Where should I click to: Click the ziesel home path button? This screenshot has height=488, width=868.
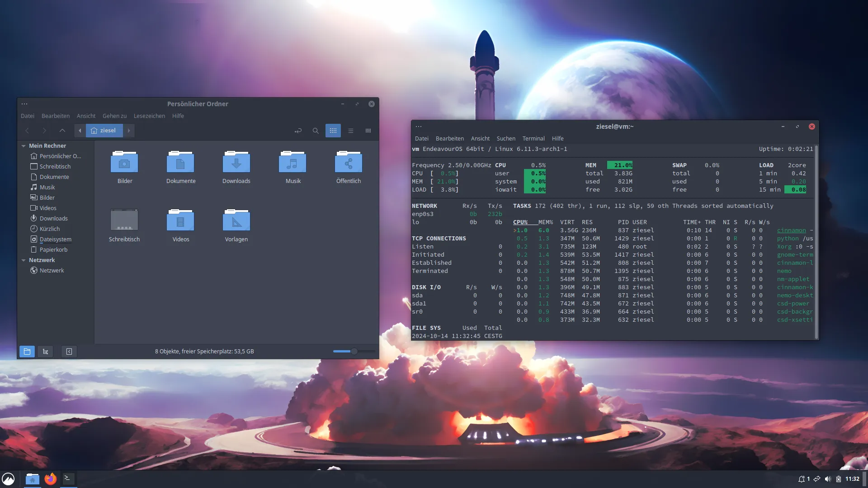coord(104,131)
